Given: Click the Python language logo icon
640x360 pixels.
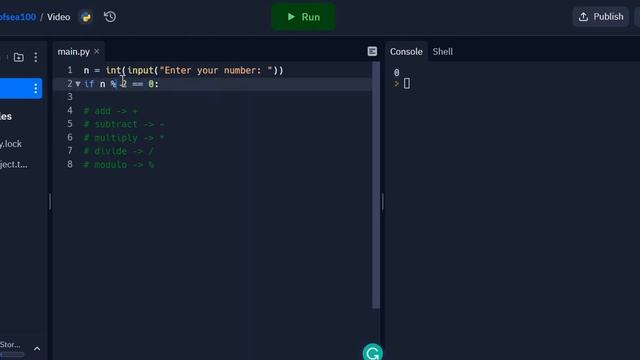Looking at the screenshot, I should pos(86,17).
